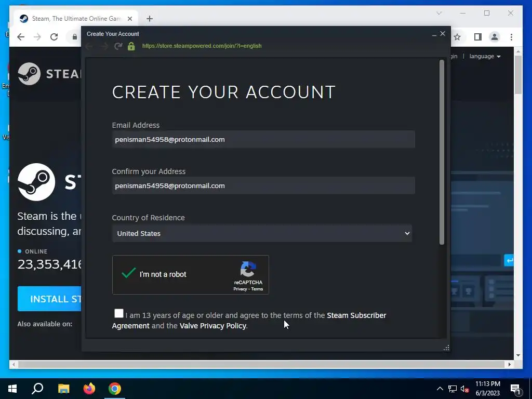
Task: Open the Valve Privacy Policy link
Action: tap(212, 326)
